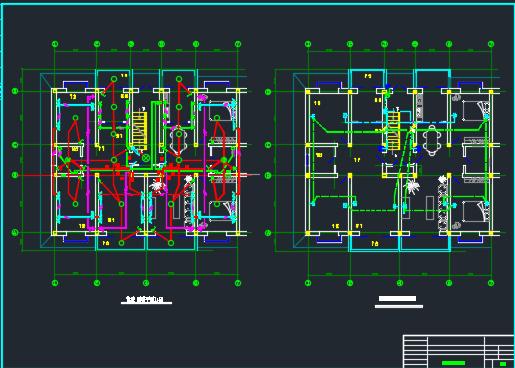Click the blue circle left of the right-plan staircase
The image size is (515, 368).
[381, 148]
